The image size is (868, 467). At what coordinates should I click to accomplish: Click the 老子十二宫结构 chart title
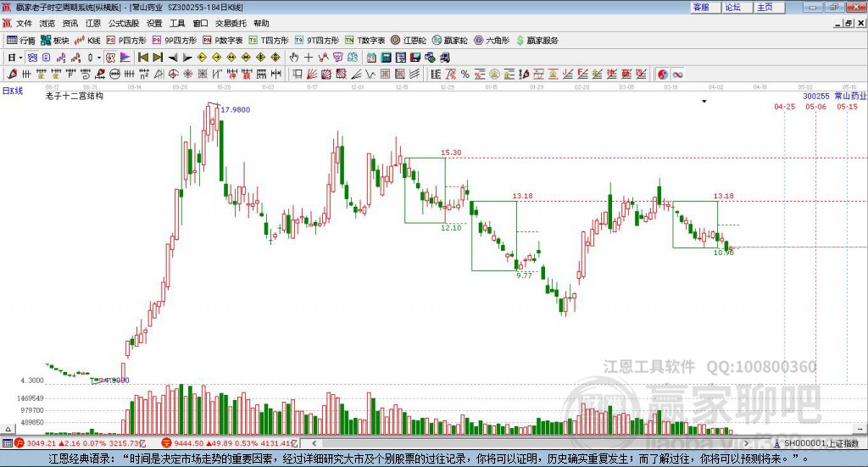(x=75, y=97)
